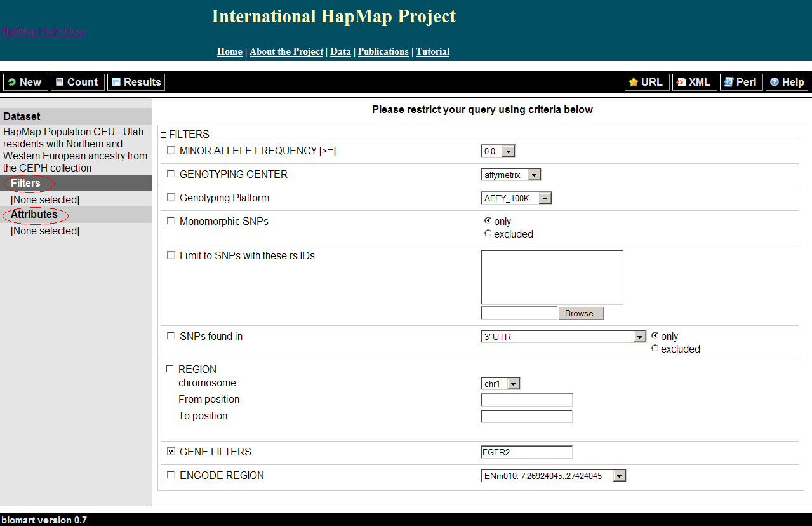Open the XML query button
This screenshot has height=526, width=812.
695,82
